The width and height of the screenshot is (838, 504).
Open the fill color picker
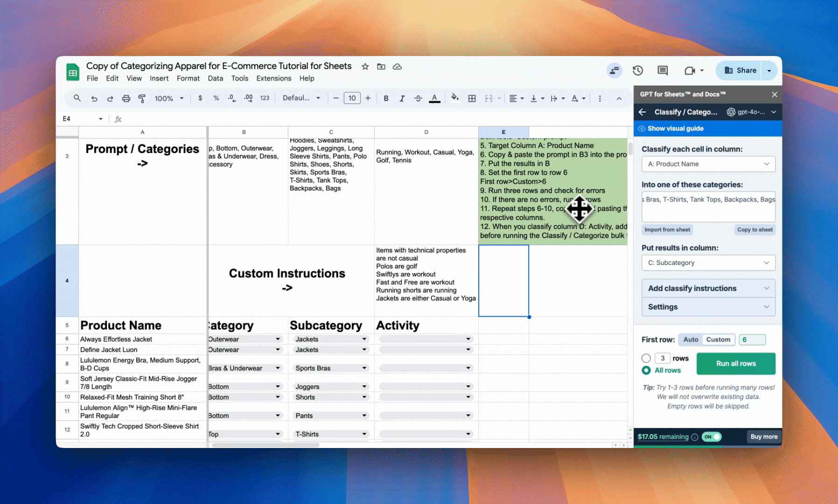[x=455, y=98]
